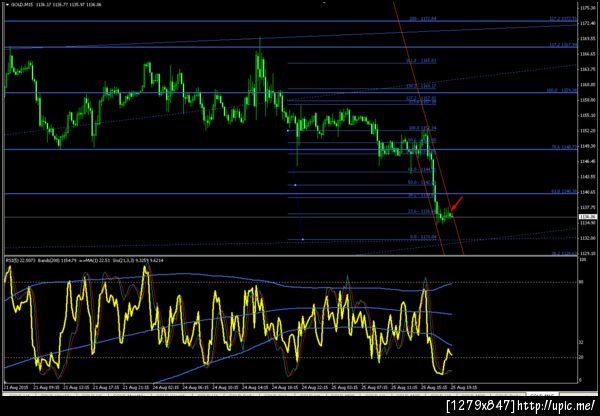Select the 25 Aug 19:15 time axis label

(x=464, y=387)
